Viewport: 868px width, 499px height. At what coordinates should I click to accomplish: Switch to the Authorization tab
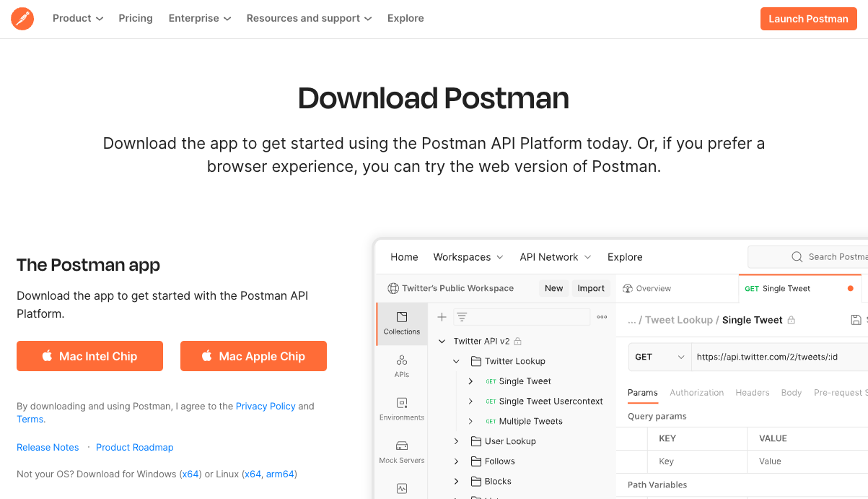696,392
